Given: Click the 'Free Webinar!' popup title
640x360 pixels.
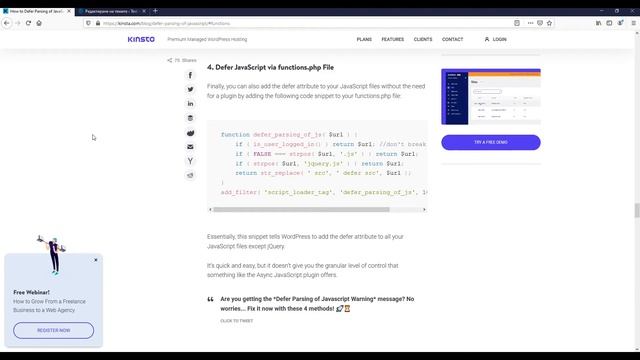Looking at the screenshot, I should coord(31,292).
